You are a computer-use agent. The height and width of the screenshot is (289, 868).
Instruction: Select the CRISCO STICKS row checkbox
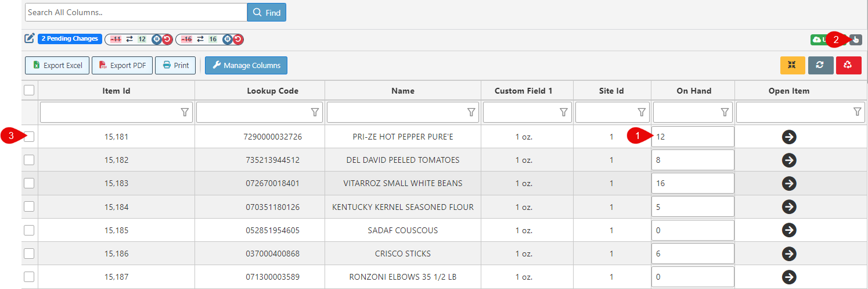[29, 254]
